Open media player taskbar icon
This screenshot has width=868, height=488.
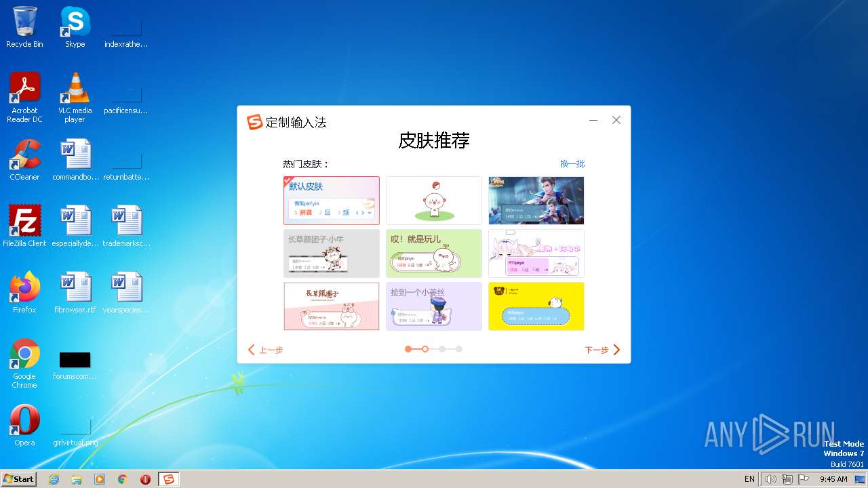pos(100,479)
